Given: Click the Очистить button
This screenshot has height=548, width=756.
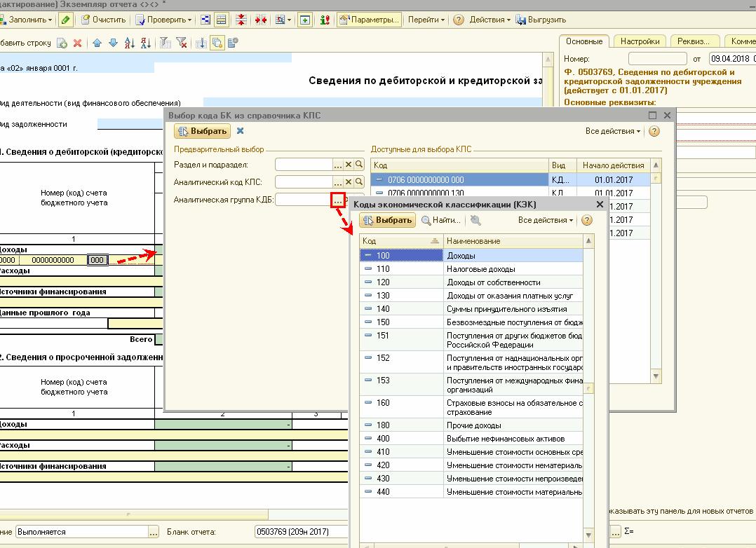Looking at the screenshot, I should pos(104,20).
